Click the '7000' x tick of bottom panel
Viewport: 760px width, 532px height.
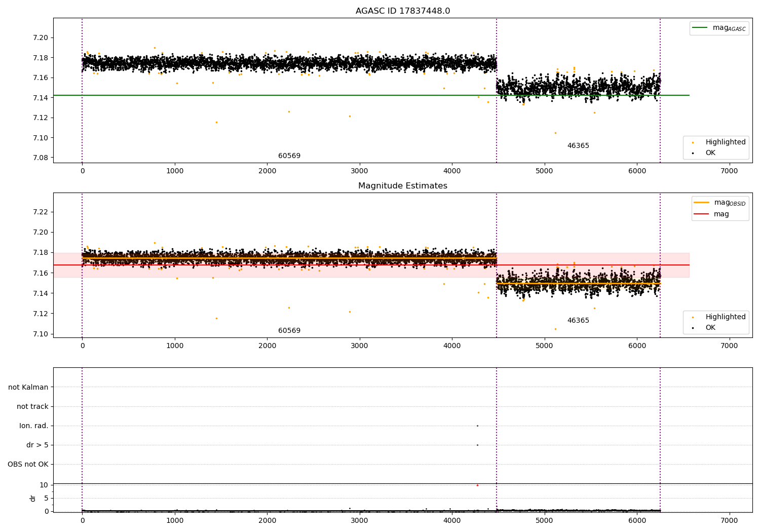click(x=730, y=520)
